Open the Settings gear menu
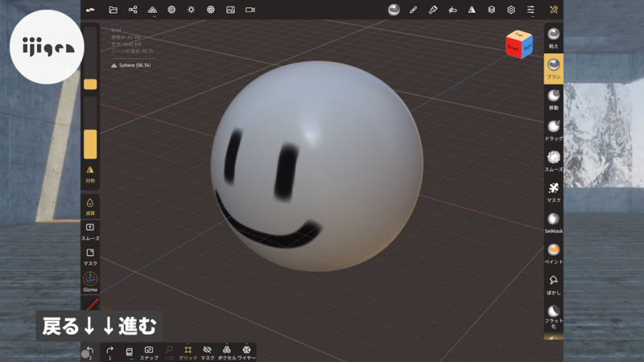The width and height of the screenshot is (644, 362). click(x=511, y=10)
